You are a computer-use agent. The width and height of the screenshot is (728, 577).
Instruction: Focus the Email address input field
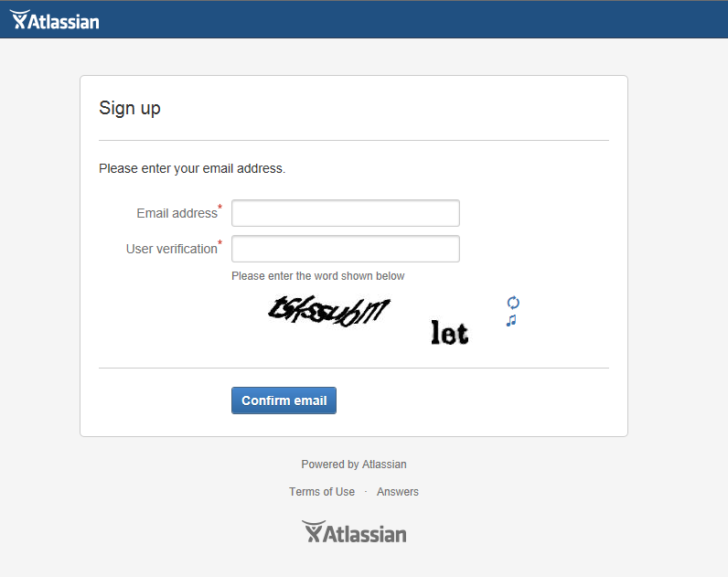click(345, 213)
